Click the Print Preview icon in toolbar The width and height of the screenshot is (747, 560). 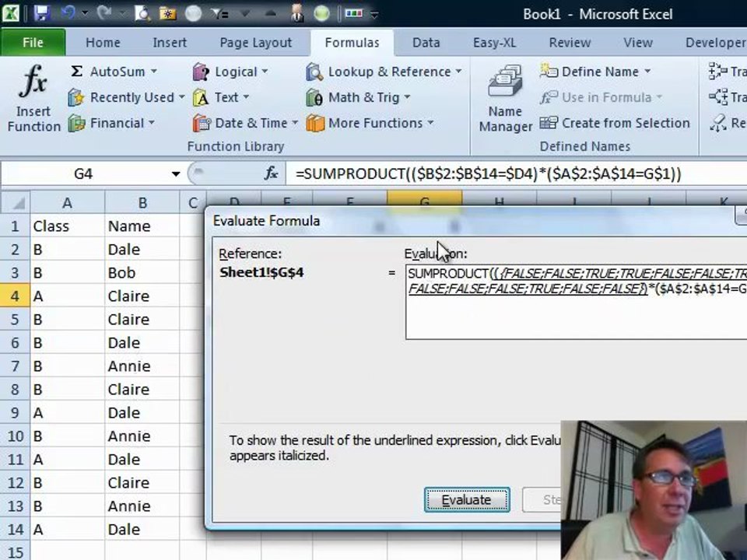[142, 13]
